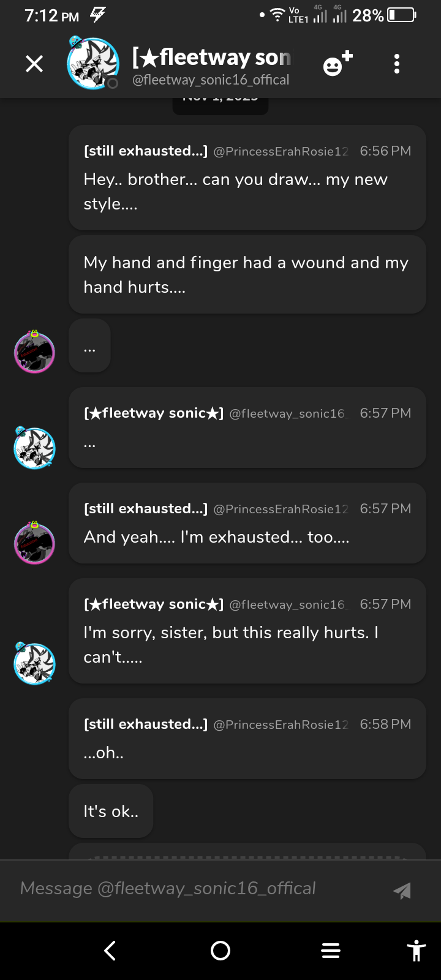Open the recent apps menu icon
441x980 pixels.
(331, 950)
